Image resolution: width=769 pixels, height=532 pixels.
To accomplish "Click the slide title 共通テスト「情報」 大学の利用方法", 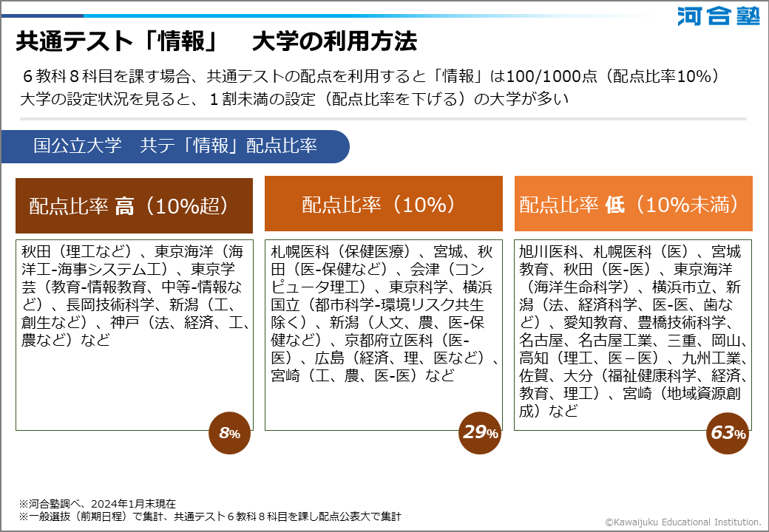I will pyautogui.click(x=216, y=41).
